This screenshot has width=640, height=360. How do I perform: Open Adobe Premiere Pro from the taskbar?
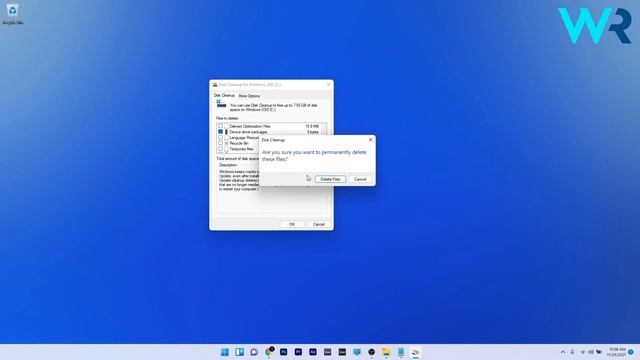click(298, 352)
